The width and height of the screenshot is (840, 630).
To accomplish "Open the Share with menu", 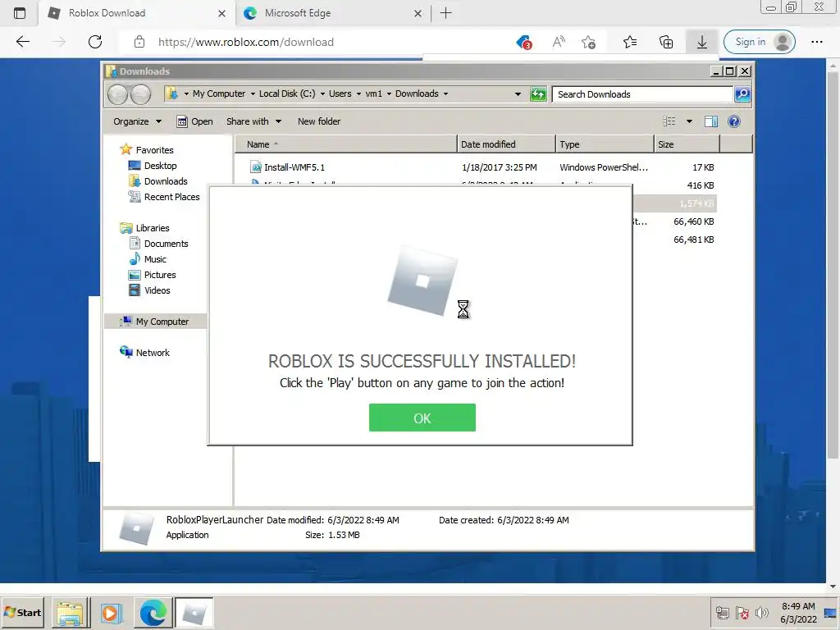I will pos(253,121).
